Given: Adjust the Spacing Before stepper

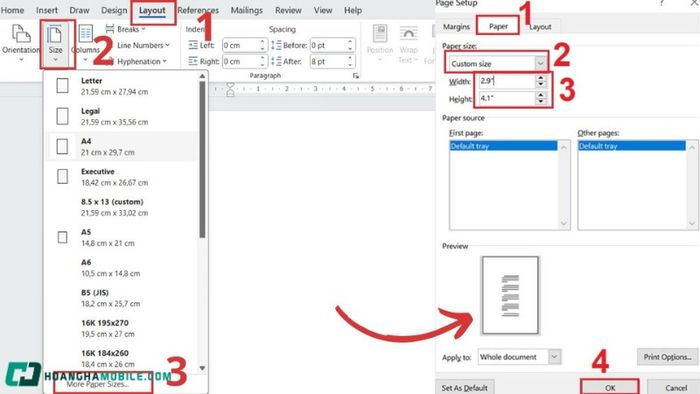Looking at the screenshot, I should click(350, 46).
